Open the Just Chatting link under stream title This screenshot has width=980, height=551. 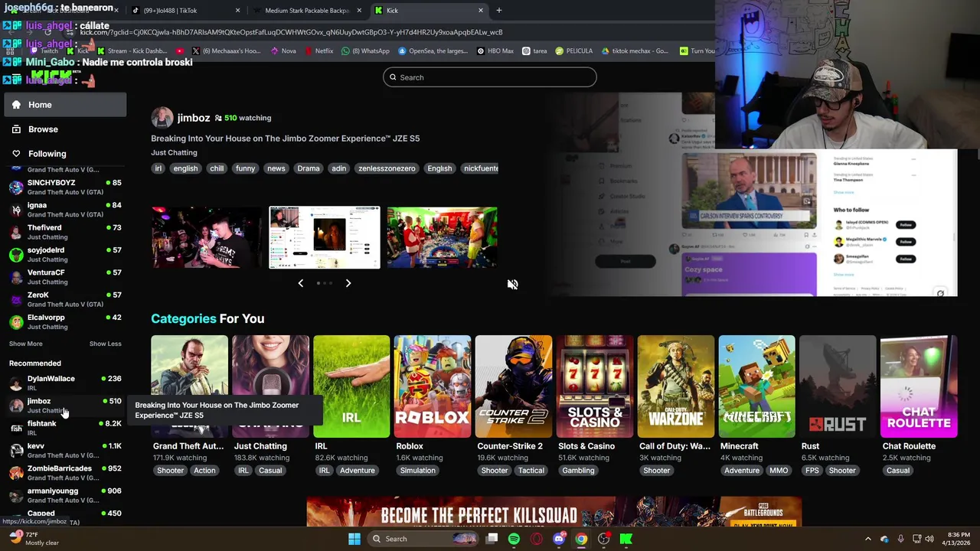point(174,153)
